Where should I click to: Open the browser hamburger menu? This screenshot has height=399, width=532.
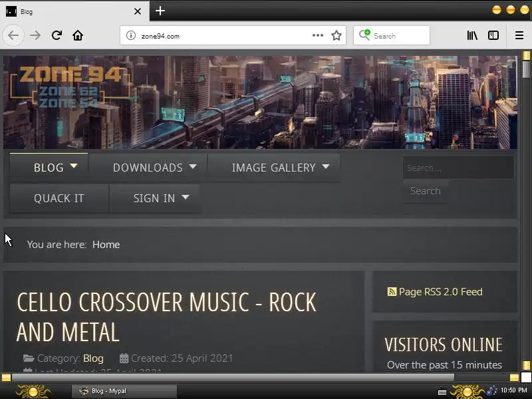click(x=519, y=35)
